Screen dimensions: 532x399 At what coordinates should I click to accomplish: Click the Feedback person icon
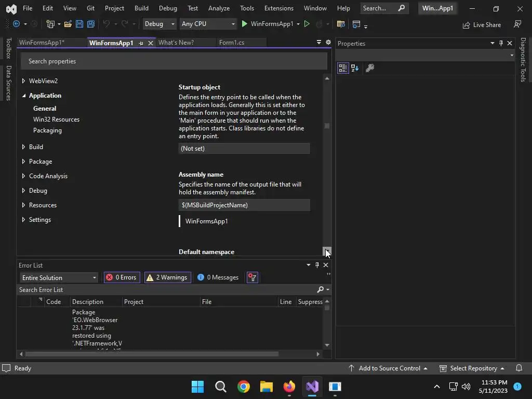coord(517,24)
